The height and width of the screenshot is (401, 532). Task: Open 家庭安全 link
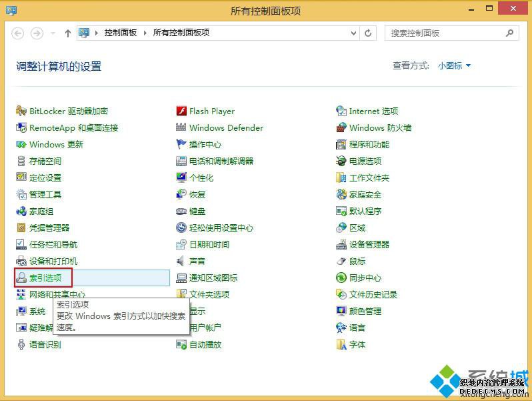[365, 195]
